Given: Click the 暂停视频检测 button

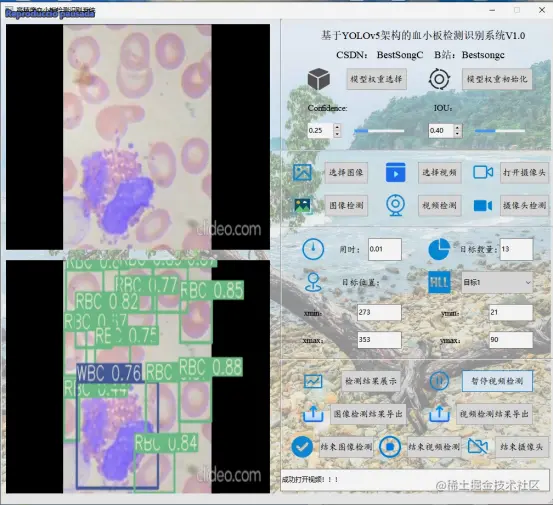Looking at the screenshot, I should point(497,381).
